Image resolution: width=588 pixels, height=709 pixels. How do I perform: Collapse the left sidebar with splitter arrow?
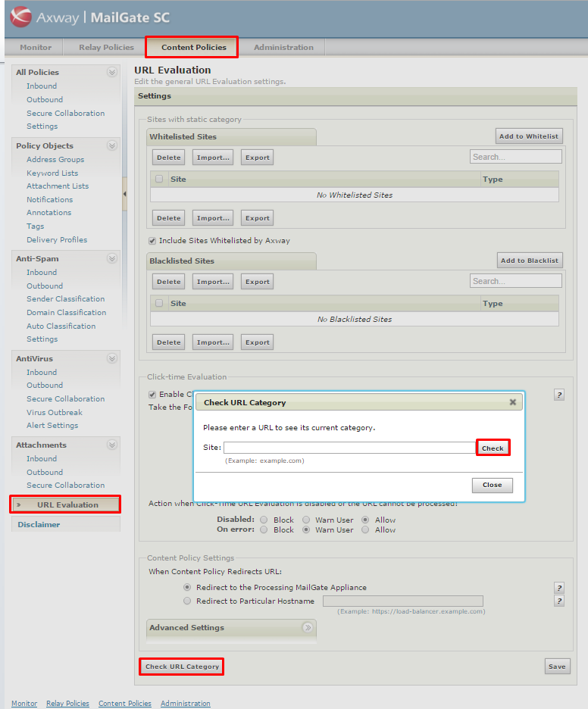(x=124, y=195)
